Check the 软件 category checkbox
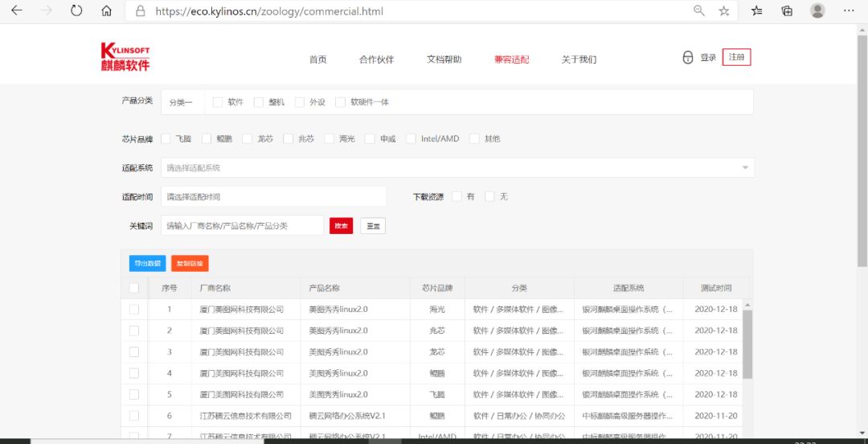The width and height of the screenshot is (868, 444). click(218, 102)
